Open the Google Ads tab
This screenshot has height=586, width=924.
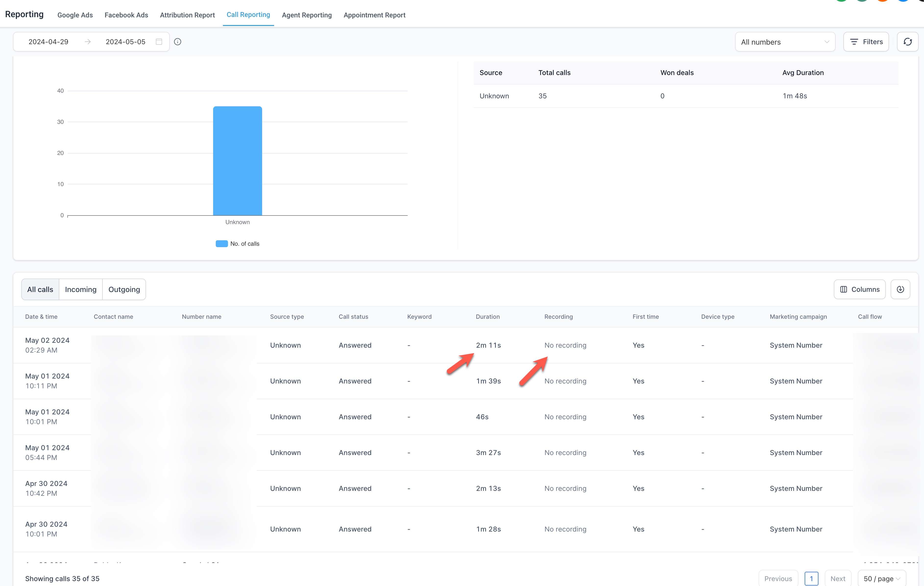point(75,15)
